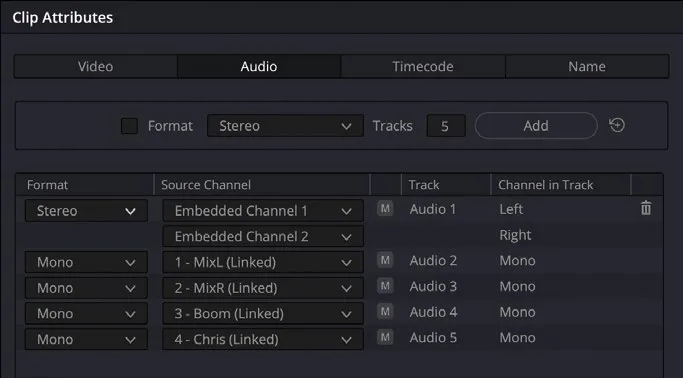The width and height of the screenshot is (683, 378).
Task: Open the Mono format dropdown for Audio 3
Action: [86, 288]
